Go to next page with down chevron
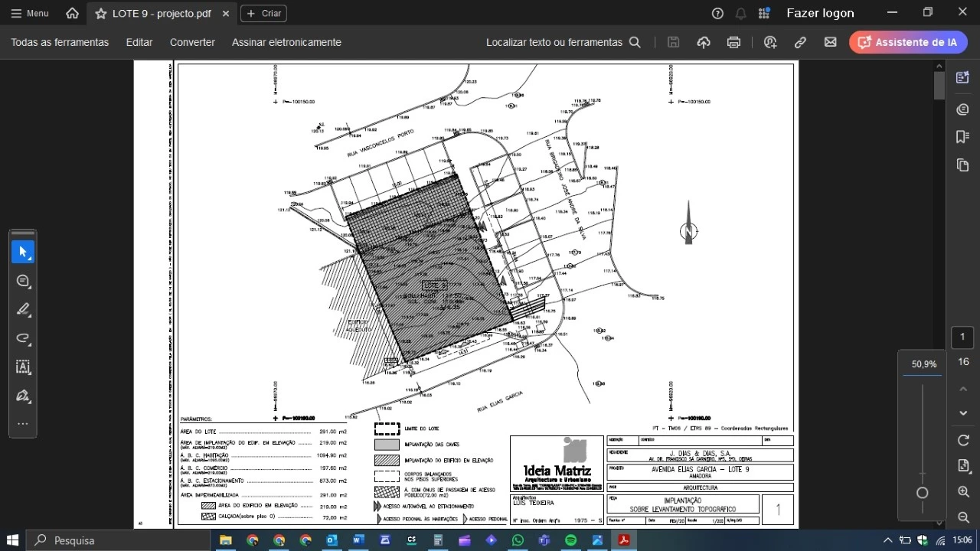This screenshot has width=980, height=551. (x=962, y=412)
